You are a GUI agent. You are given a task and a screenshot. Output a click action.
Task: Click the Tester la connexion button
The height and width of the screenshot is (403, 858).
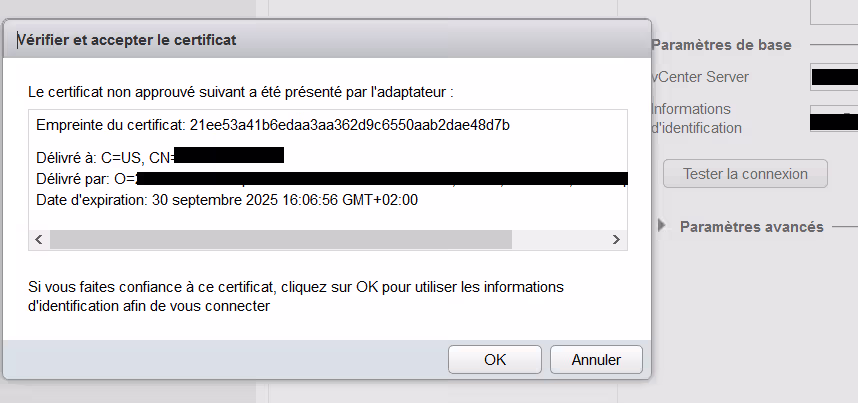coord(745,173)
